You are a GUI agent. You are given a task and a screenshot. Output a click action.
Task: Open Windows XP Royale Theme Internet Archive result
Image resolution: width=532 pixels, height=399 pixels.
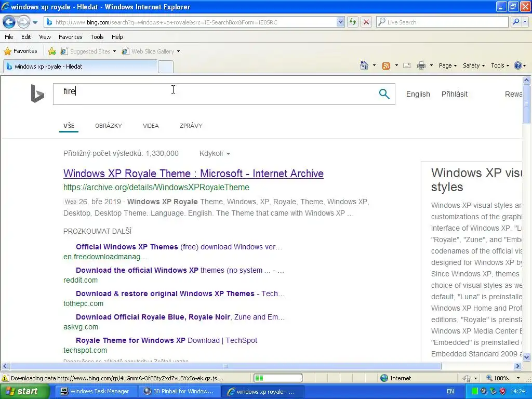193,174
